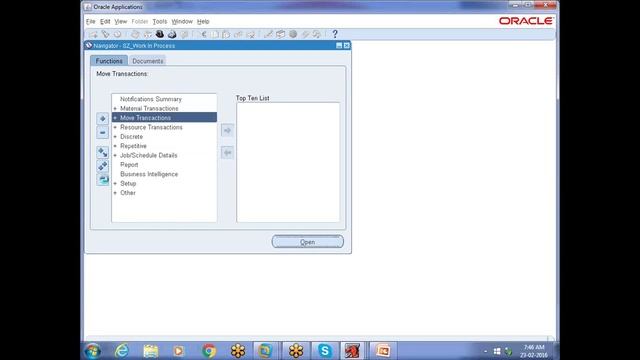Launch Internet Explorer from the taskbar
This screenshot has height=360, width=640.
click(122, 351)
